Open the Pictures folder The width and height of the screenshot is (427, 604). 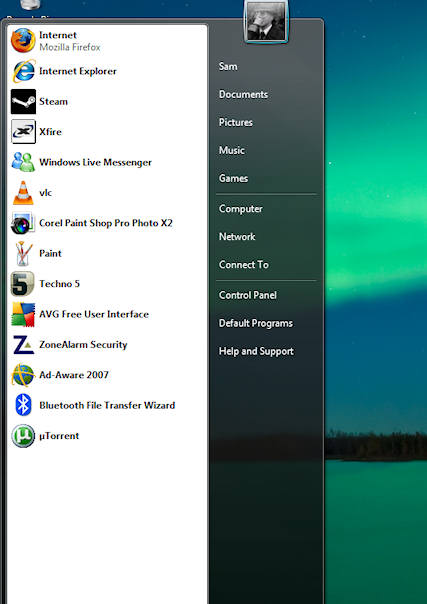(x=236, y=122)
